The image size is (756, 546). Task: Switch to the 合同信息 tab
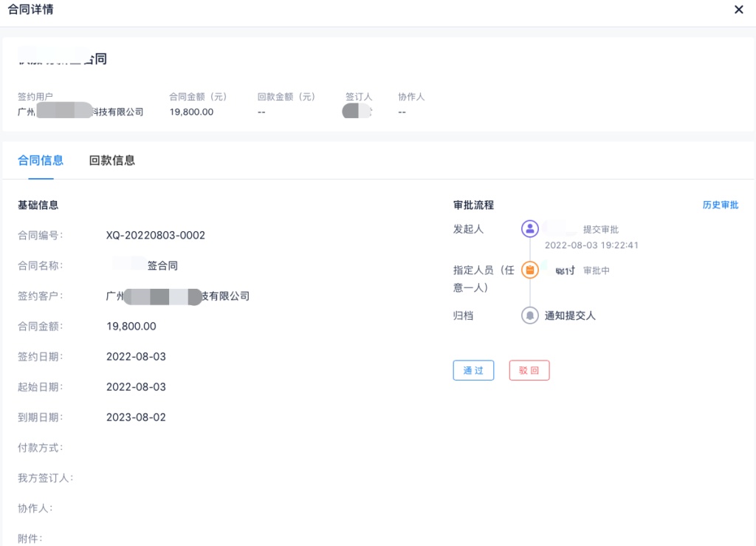point(41,160)
